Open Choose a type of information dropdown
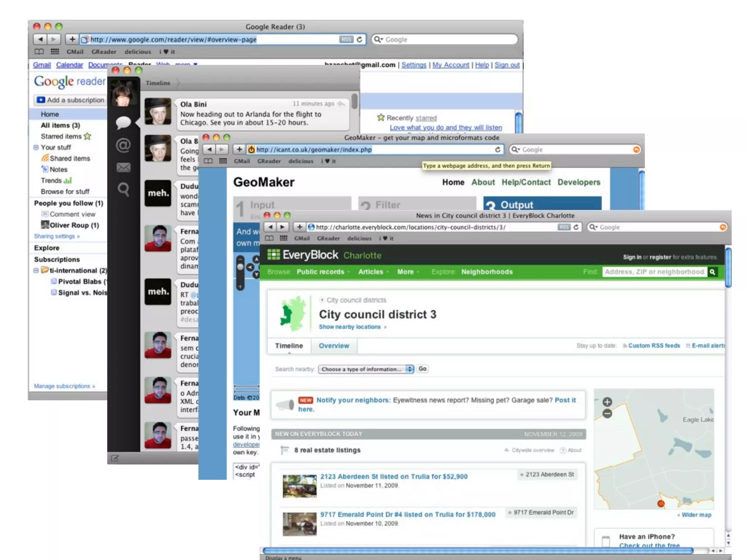The height and width of the screenshot is (560, 747). click(x=366, y=369)
